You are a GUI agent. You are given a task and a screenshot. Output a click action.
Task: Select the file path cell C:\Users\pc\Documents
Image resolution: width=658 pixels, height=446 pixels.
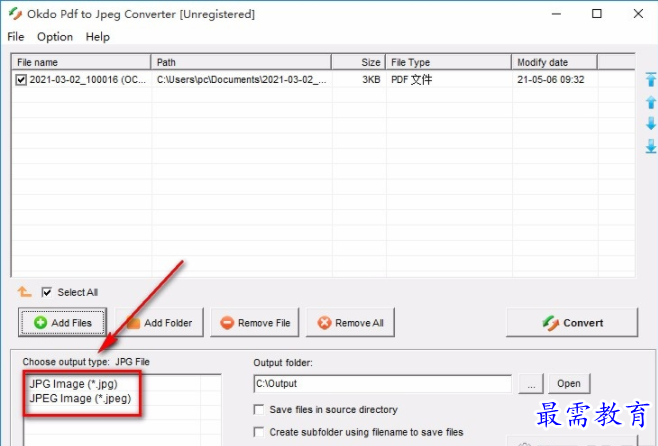coord(241,80)
